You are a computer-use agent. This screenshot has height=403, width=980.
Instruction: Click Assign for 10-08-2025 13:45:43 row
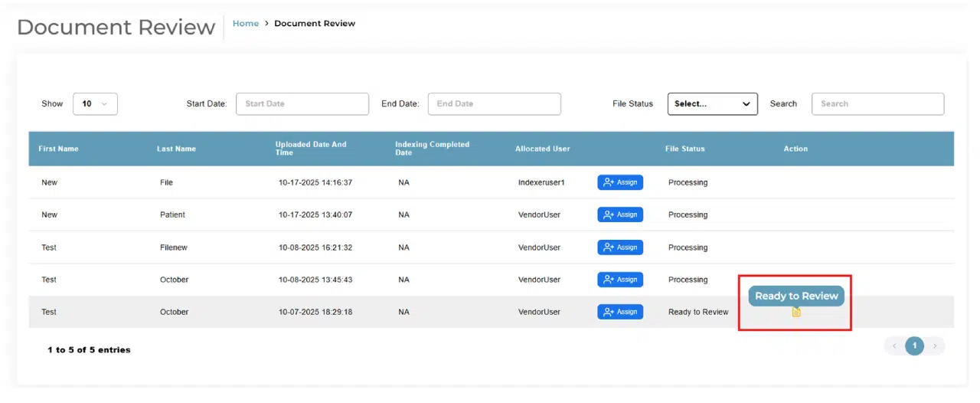click(619, 280)
